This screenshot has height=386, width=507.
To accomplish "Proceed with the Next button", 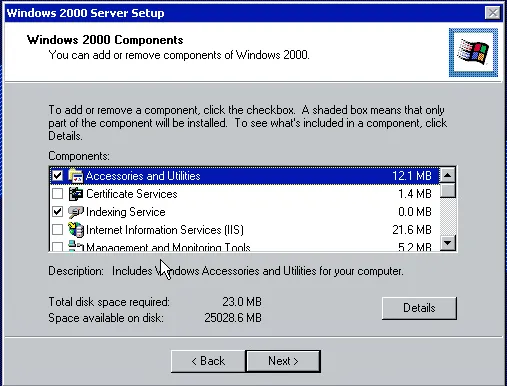I will click(283, 361).
